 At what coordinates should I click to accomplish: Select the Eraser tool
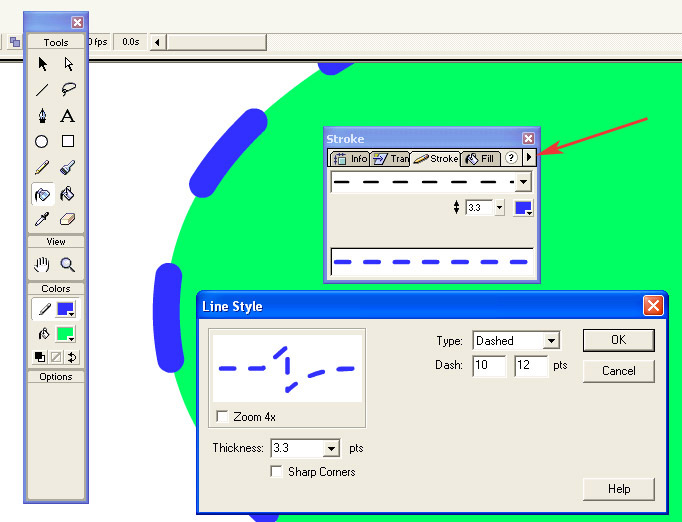[67, 219]
